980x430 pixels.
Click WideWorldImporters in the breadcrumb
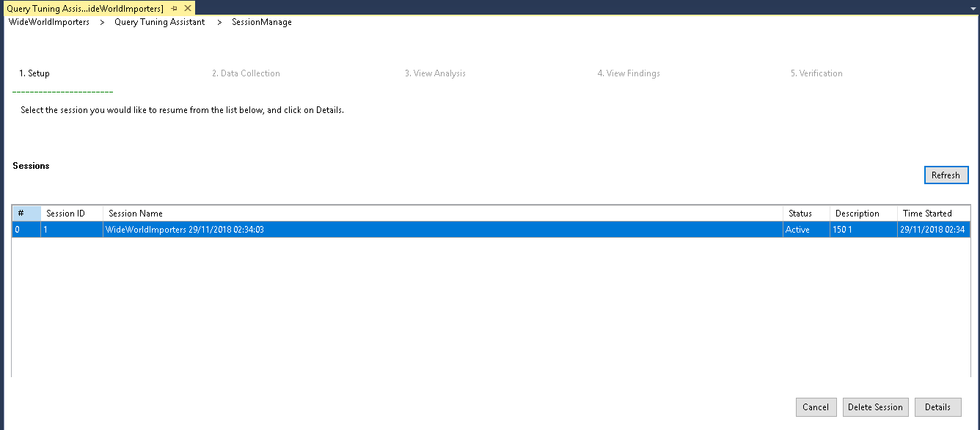point(49,22)
